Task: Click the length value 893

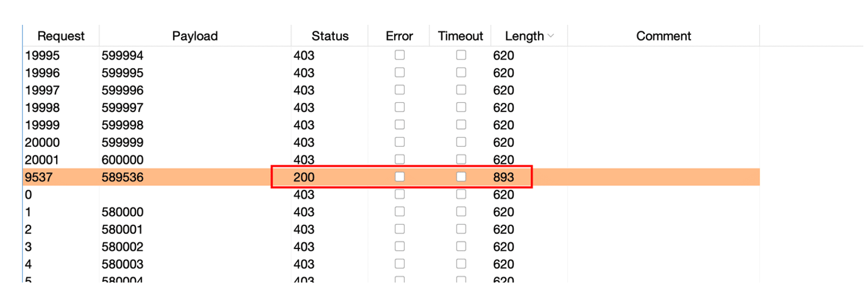Action: tap(503, 177)
